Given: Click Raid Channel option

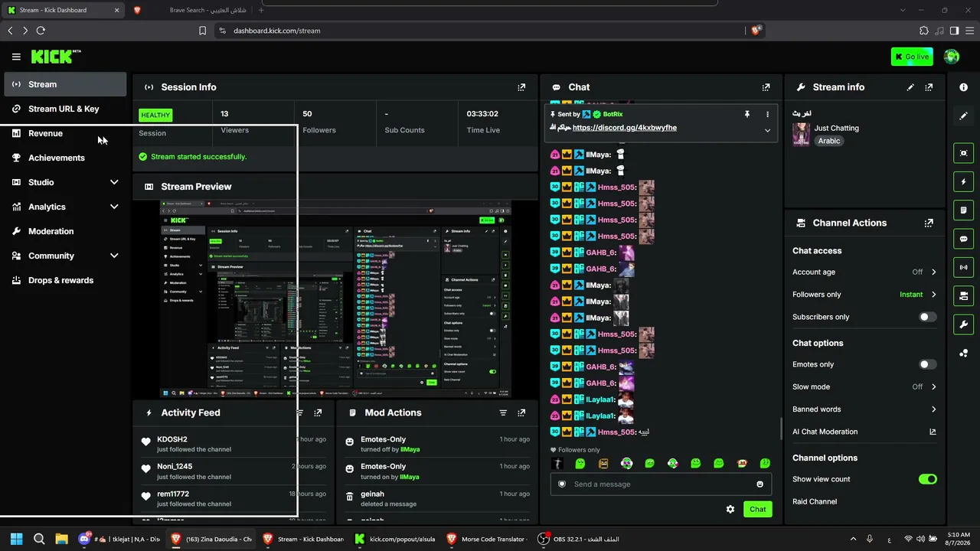Looking at the screenshot, I should coord(815,502).
